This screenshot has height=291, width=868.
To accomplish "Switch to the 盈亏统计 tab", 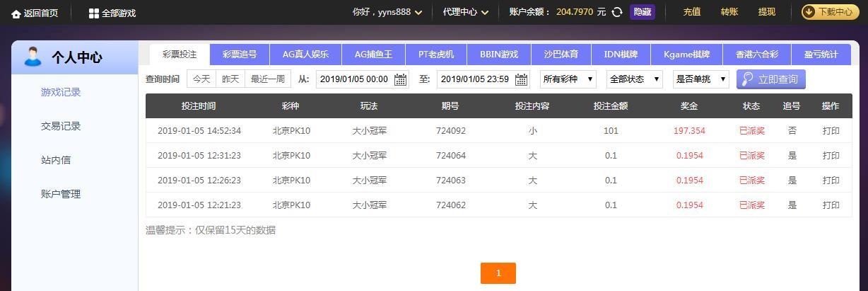I will pyautogui.click(x=821, y=55).
